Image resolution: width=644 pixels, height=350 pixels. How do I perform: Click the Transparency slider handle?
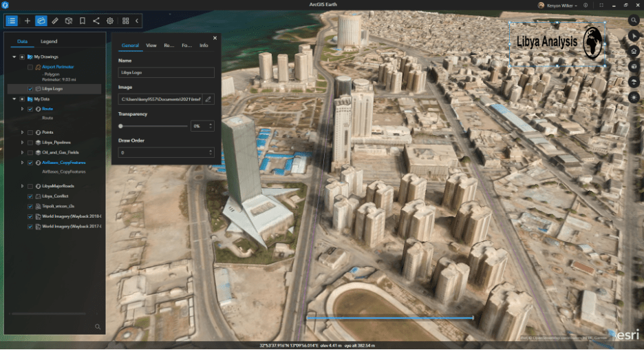(121, 126)
